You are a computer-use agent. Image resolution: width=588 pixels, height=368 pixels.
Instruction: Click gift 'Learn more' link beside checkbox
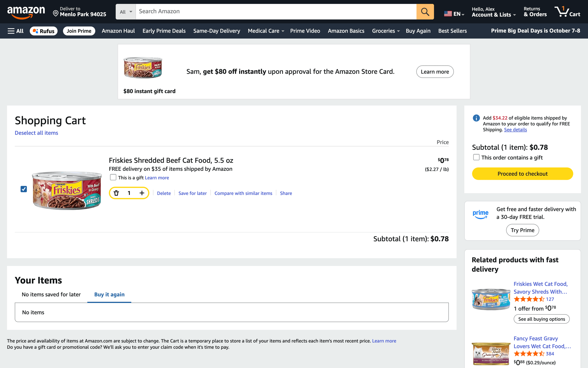coord(157,178)
